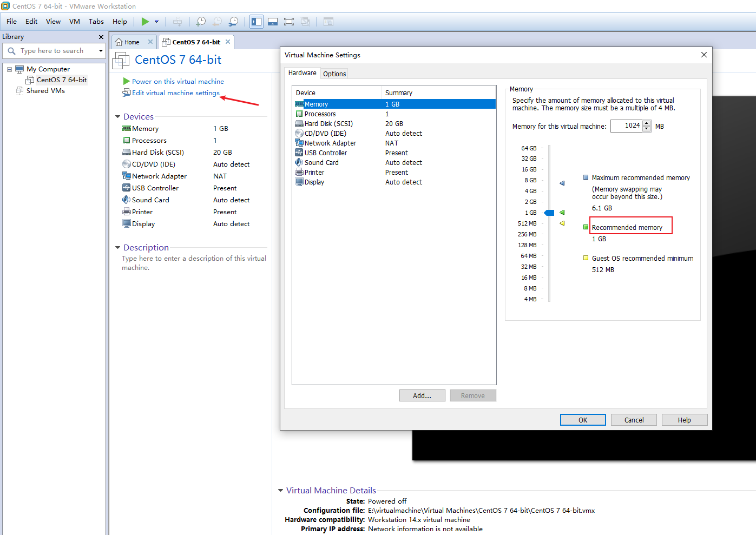Click the Processors icon in settings device table

(299, 114)
